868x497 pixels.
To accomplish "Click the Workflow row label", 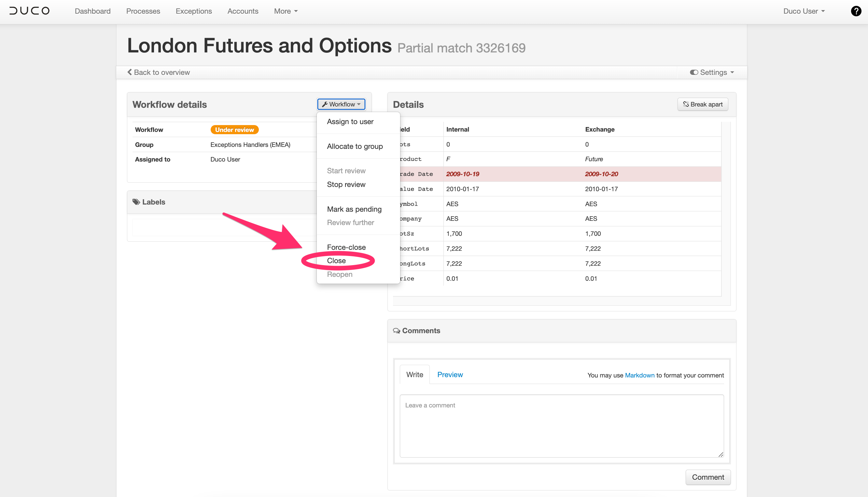I will [x=149, y=130].
